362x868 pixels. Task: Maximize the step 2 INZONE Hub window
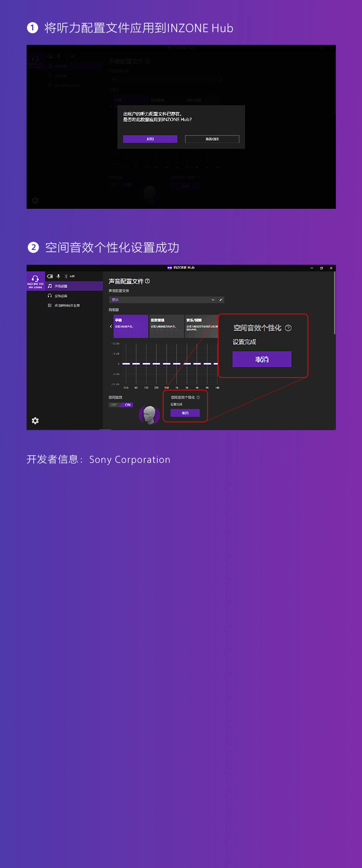321,268
